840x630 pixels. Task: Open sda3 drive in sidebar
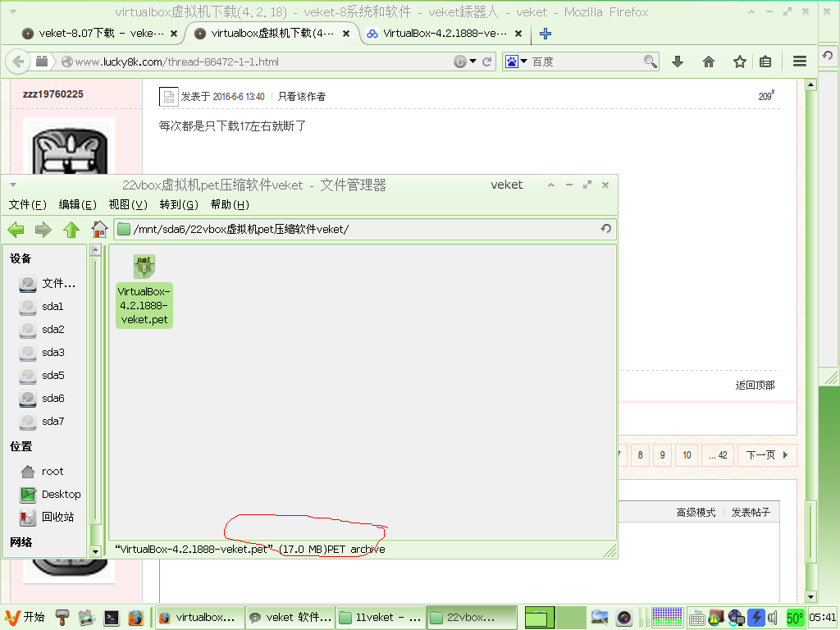(42, 353)
